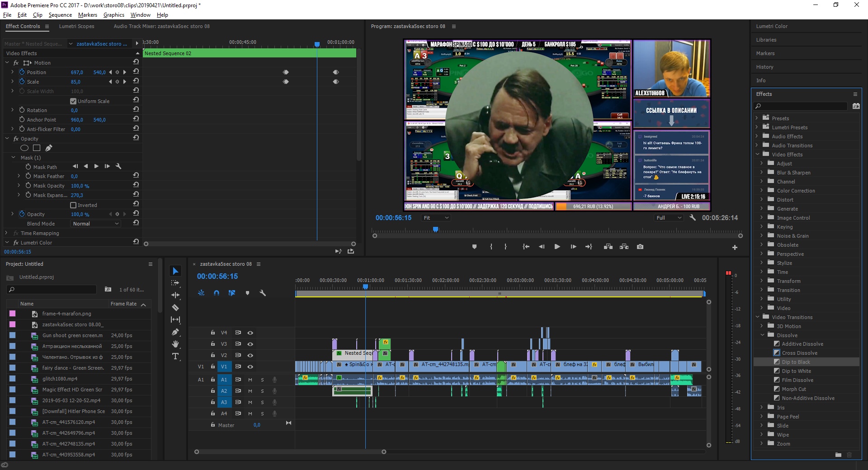Mute audio track A1
868x470 pixels.
point(250,380)
